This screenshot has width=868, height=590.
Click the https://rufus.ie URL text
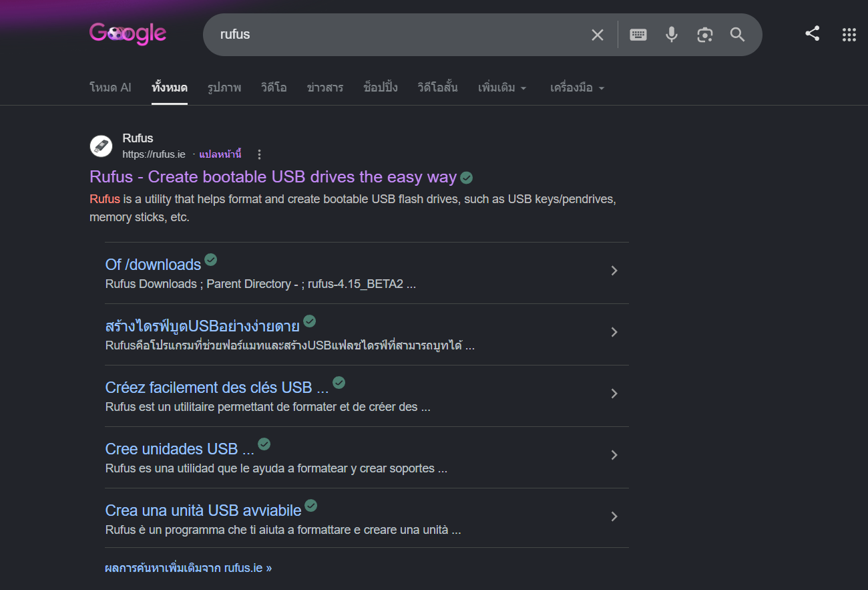pos(154,154)
